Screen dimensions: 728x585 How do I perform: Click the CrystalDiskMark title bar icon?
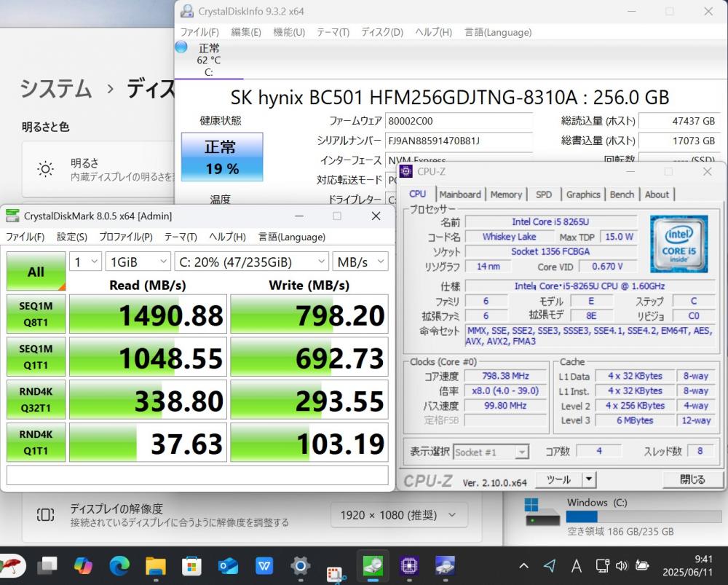pos(12,216)
